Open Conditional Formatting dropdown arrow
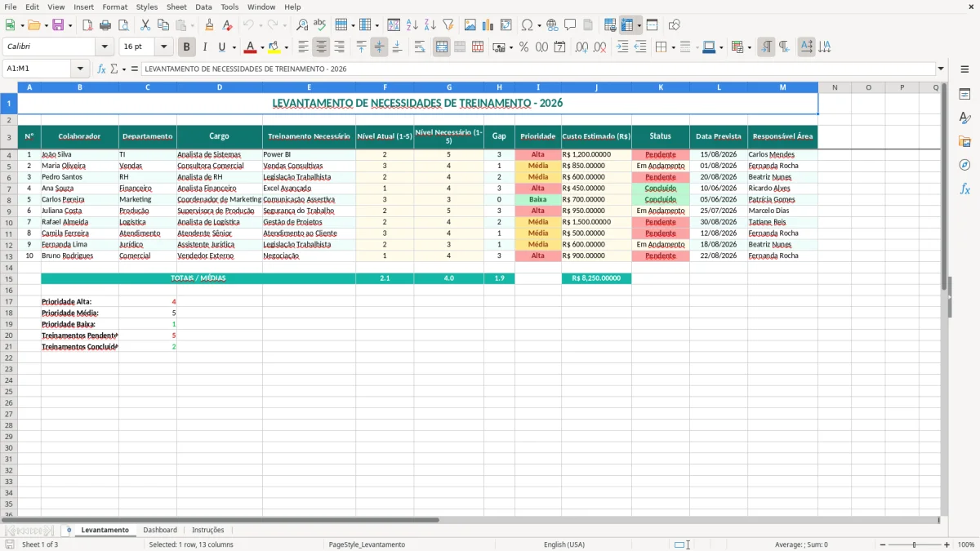 click(749, 47)
